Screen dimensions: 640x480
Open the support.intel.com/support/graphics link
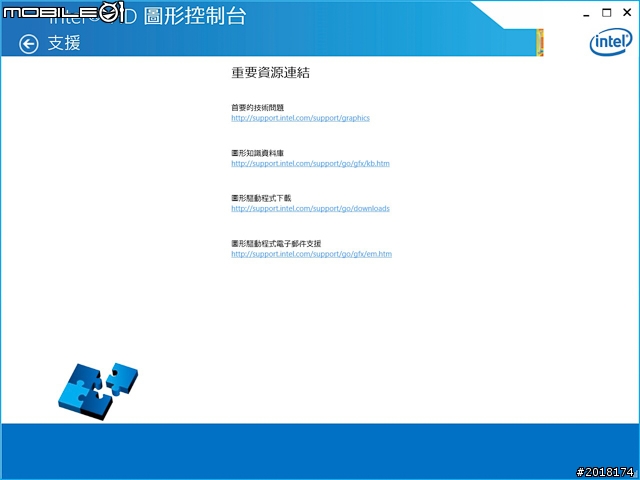300,118
